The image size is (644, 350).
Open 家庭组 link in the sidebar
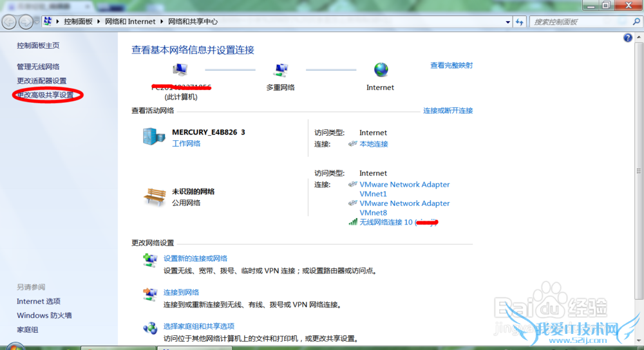[x=28, y=329]
